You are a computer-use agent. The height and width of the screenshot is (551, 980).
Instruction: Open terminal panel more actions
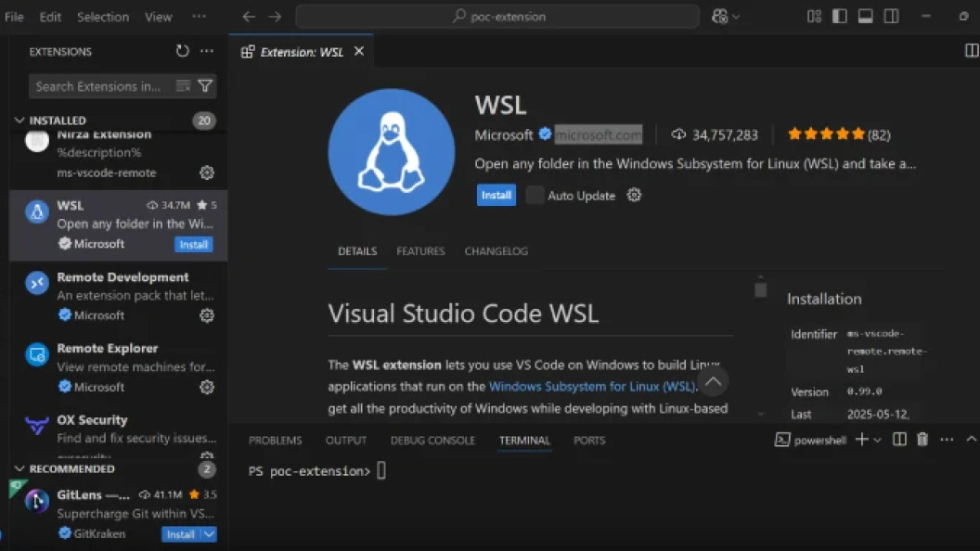pos(947,439)
